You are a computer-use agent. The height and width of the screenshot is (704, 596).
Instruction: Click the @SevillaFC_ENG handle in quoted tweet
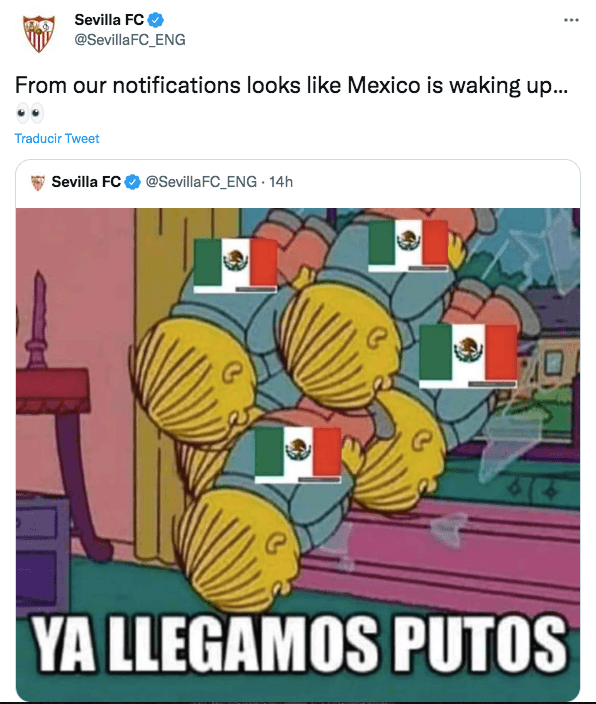click(201, 182)
